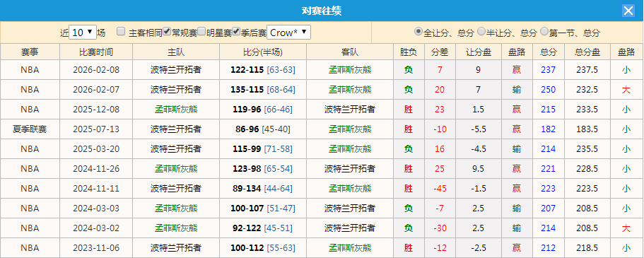Click total score 223
The width and height of the screenshot is (644, 258).
coord(549,188)
